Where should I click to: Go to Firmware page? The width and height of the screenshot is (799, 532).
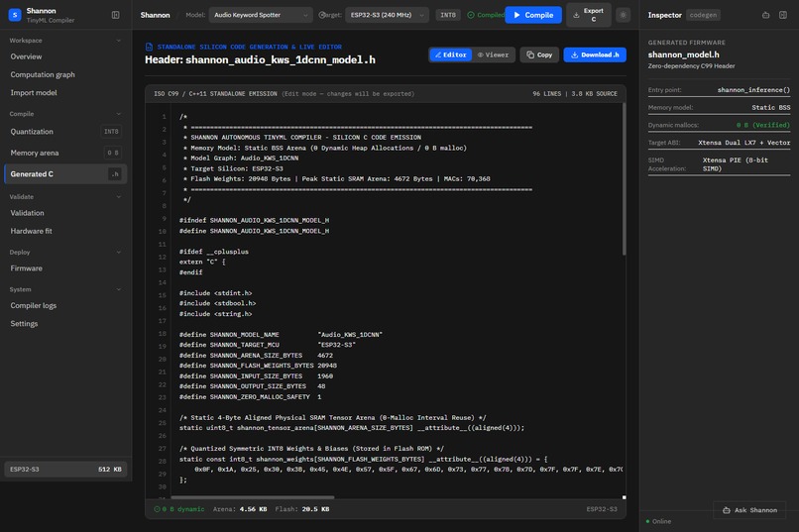click(x=65, y=268)
